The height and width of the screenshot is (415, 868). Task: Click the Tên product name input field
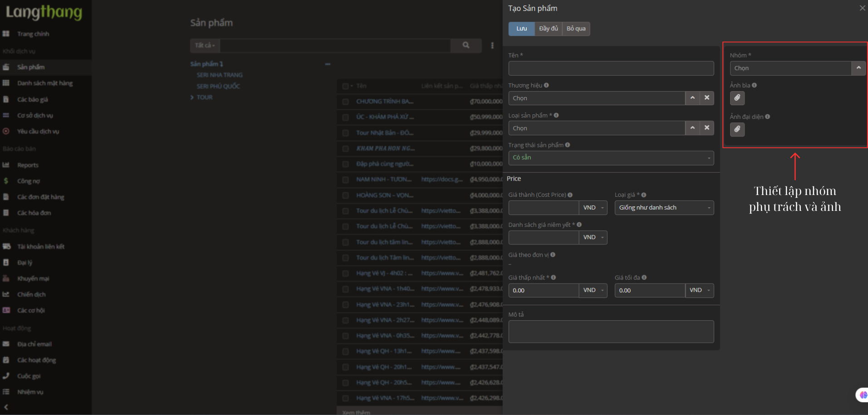click(x=611, y=68)
